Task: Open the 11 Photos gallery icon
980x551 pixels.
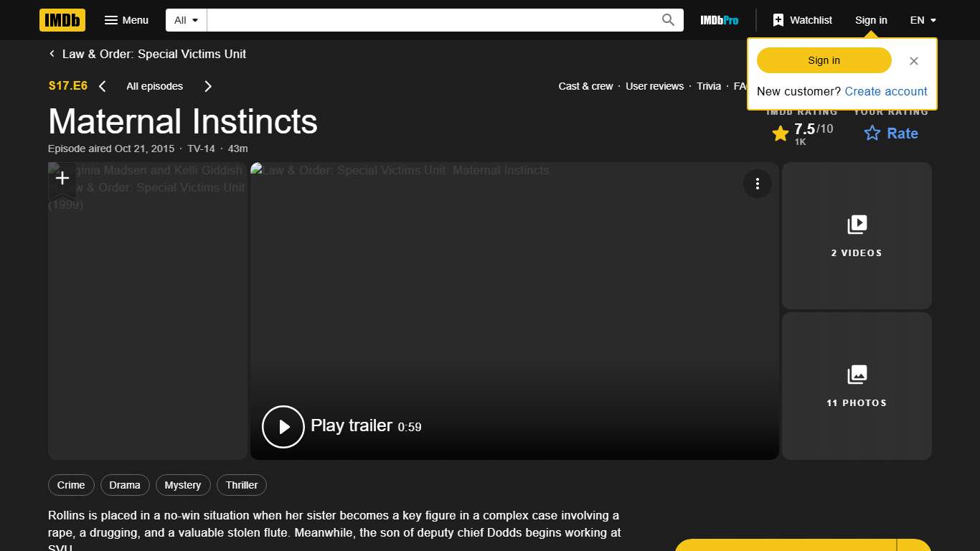Action: point(857,374)
